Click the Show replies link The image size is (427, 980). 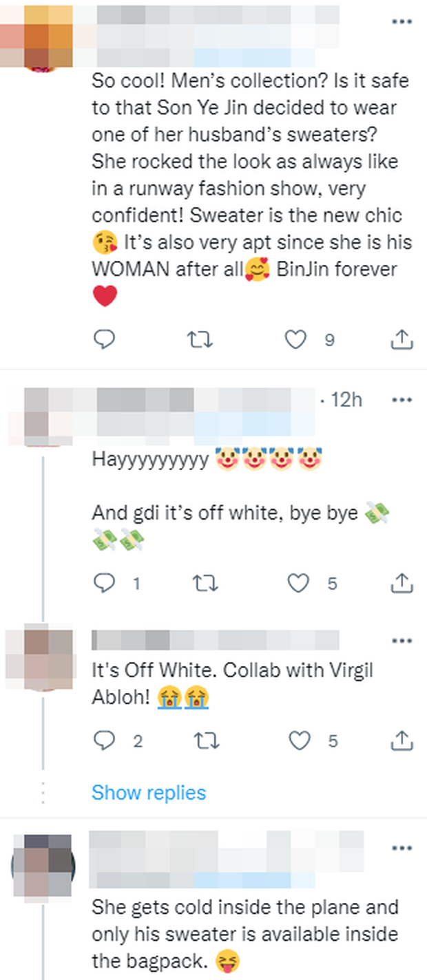149,793
